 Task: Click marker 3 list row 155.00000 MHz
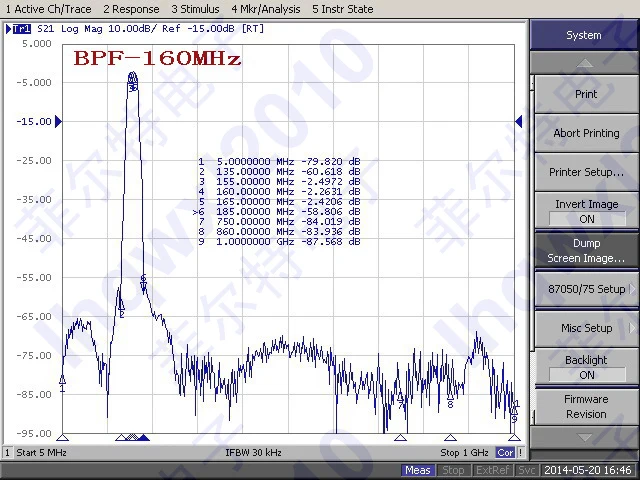pyautogui.click(x=280, y=181)
